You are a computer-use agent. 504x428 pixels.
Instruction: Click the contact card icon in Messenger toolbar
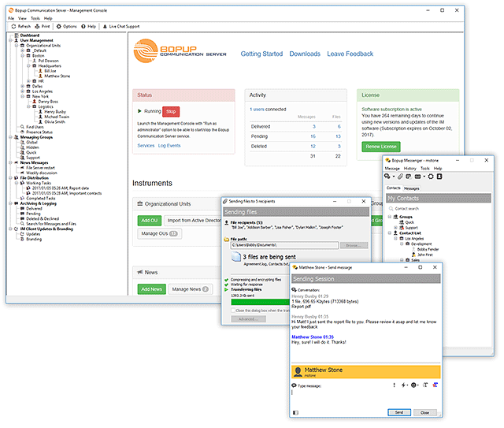[439, 177]
